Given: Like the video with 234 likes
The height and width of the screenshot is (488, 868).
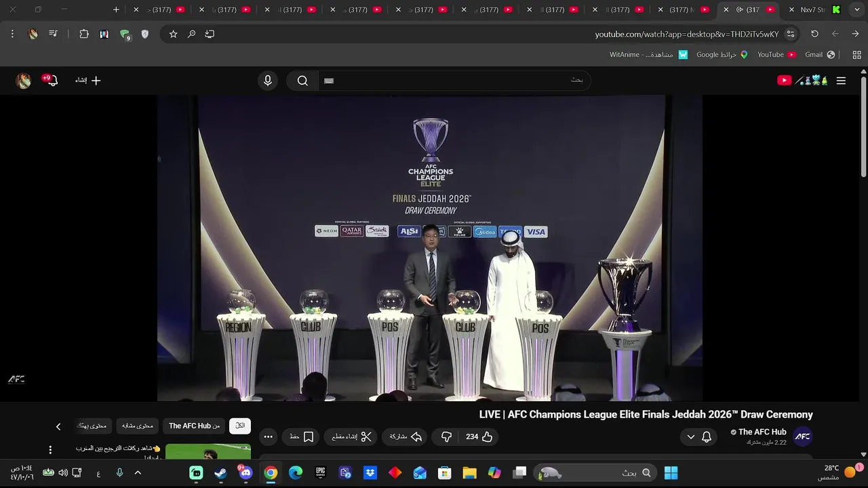Looking at the screenshot, I should 479,437.
